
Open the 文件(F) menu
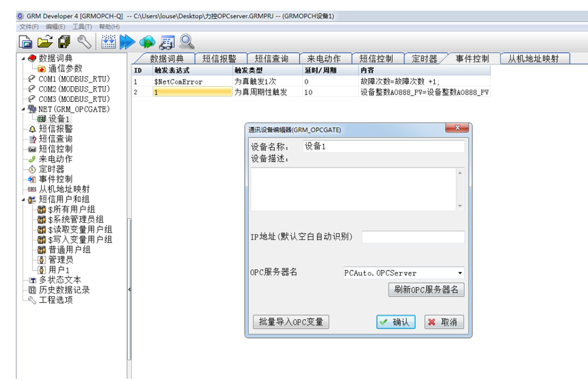29,27
